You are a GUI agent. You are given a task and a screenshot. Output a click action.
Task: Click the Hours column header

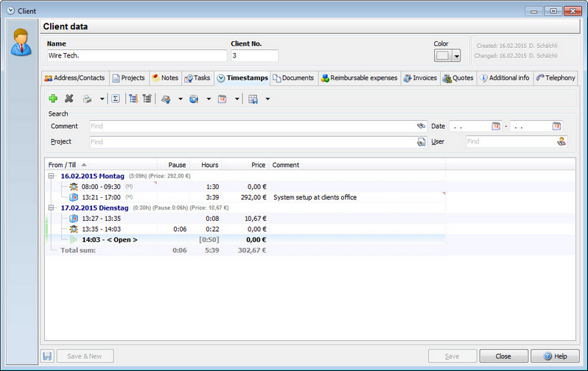pos(206,165)
